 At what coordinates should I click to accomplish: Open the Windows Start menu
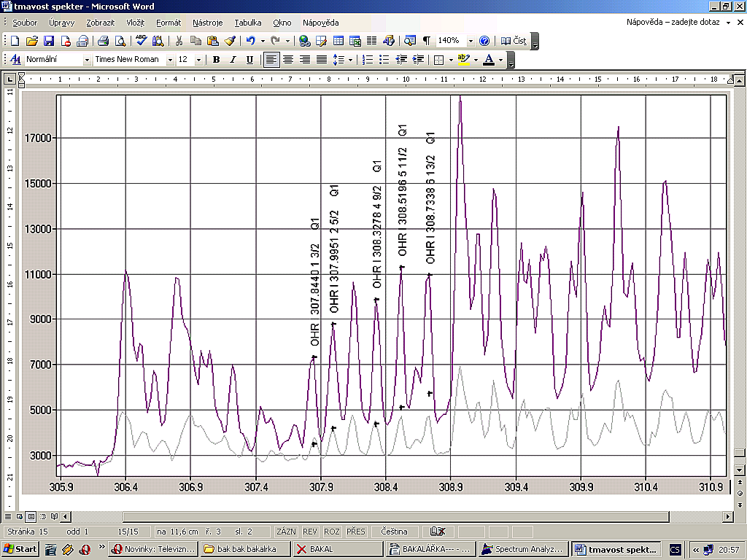(x=20, y=549)
